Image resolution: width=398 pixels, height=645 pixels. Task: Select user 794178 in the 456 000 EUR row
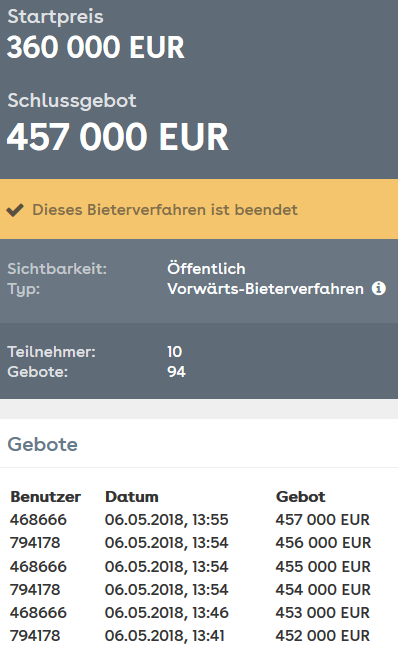(35, 543)
